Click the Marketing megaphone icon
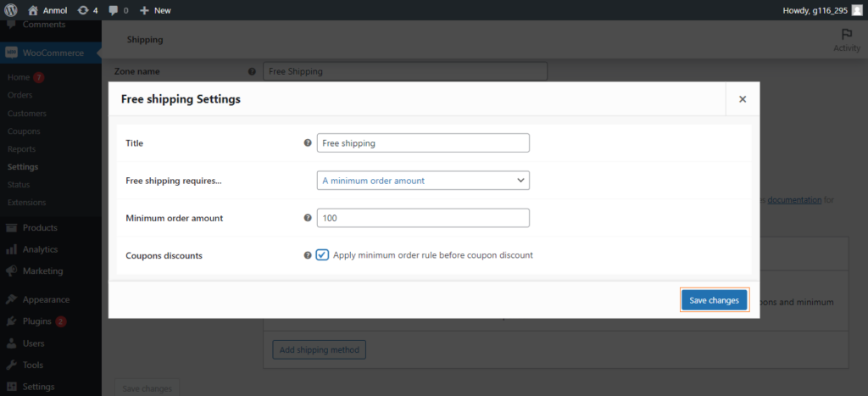Image resolution: width=868 pixels, height=396 pixels. pyautogui.click(x=11, y=271)
